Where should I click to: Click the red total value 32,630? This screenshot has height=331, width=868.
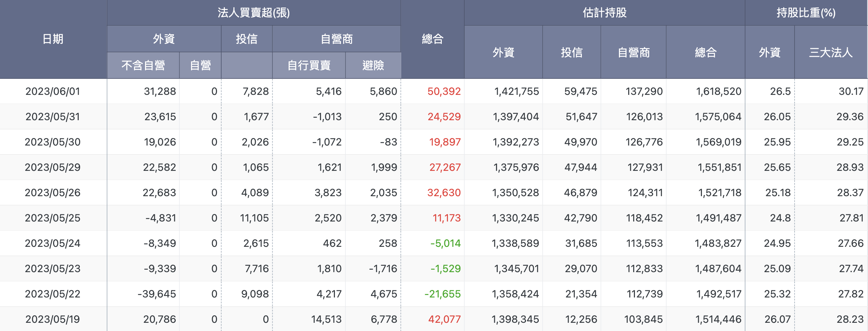(x=444, y=193)
